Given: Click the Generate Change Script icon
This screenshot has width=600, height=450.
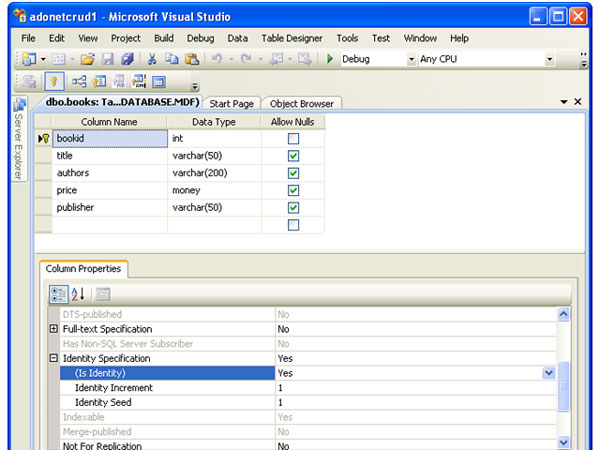Looking at the screenshot, I should tap(29, 82).
